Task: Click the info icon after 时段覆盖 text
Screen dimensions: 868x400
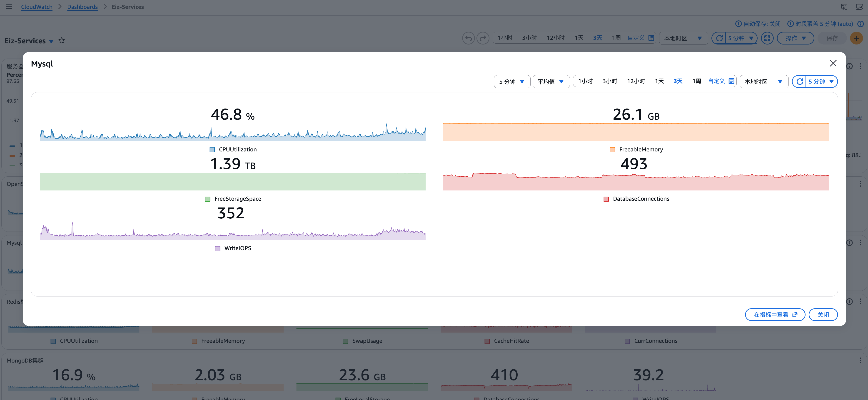Action: [x=860, y=24]
